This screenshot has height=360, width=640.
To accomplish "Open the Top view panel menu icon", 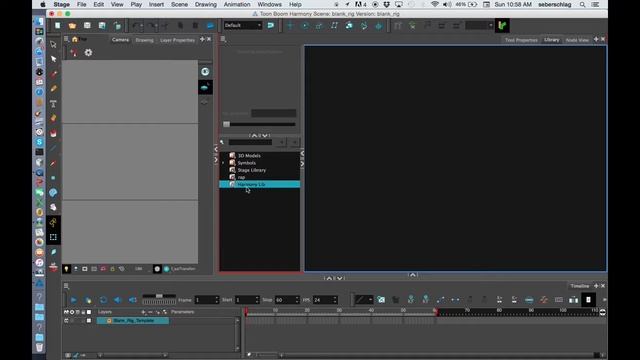I will coord(66,39).
